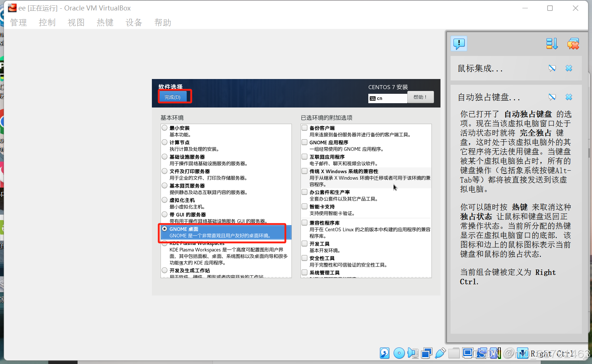Click the audio speaker and microphone status icon
This screenshot has height=364, width=592.
tap(413, 353)
